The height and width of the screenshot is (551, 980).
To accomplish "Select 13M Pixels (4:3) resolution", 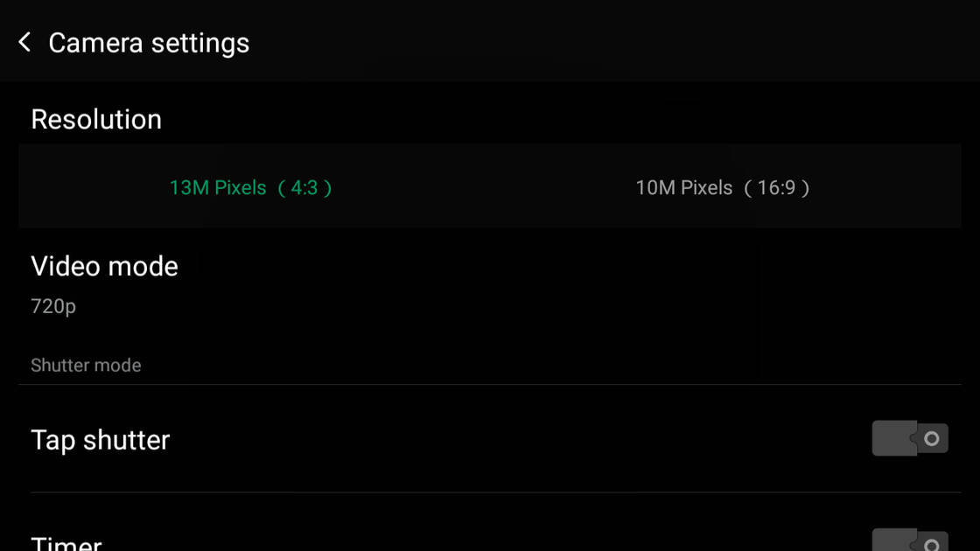I will 251,188.
